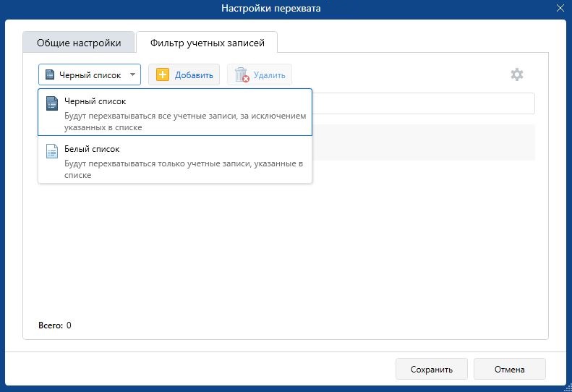Cancel the dialog with Отмена button
572x392 pixels.
point(510,370)
